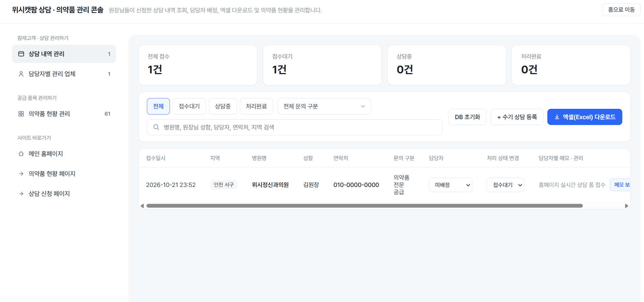
Task: Click the magnifier icon in the search bar
Action: [156, 127]
